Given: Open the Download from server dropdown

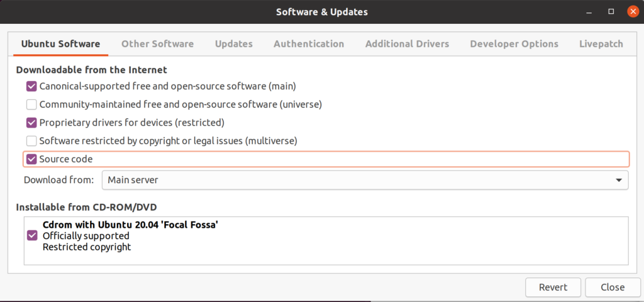Looking at the screenshot, I should pyautogui.click(x=365, y=180).
